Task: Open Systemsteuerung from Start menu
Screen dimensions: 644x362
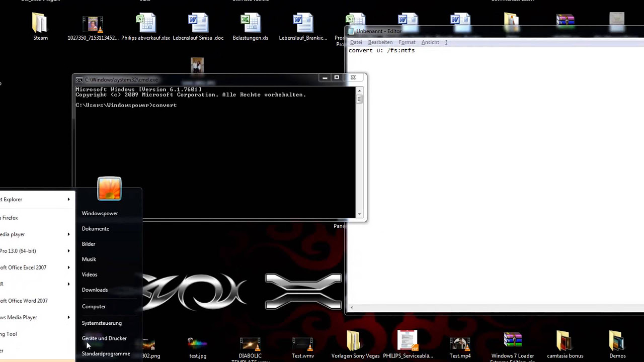Action: tap(102, 323)
